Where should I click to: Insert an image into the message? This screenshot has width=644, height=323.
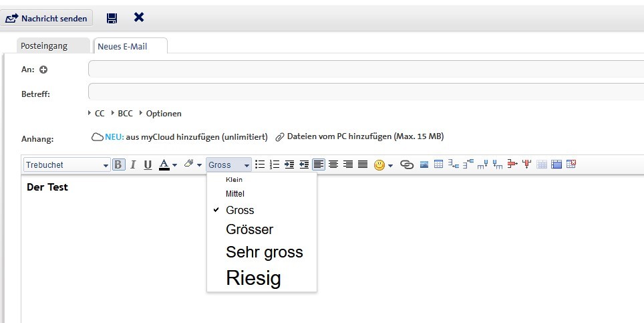[x=424, y=165]
